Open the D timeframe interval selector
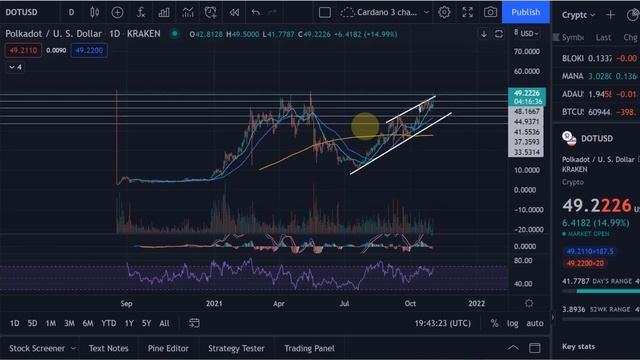Screen dimensions: 640x360 (x=71, y=12)
